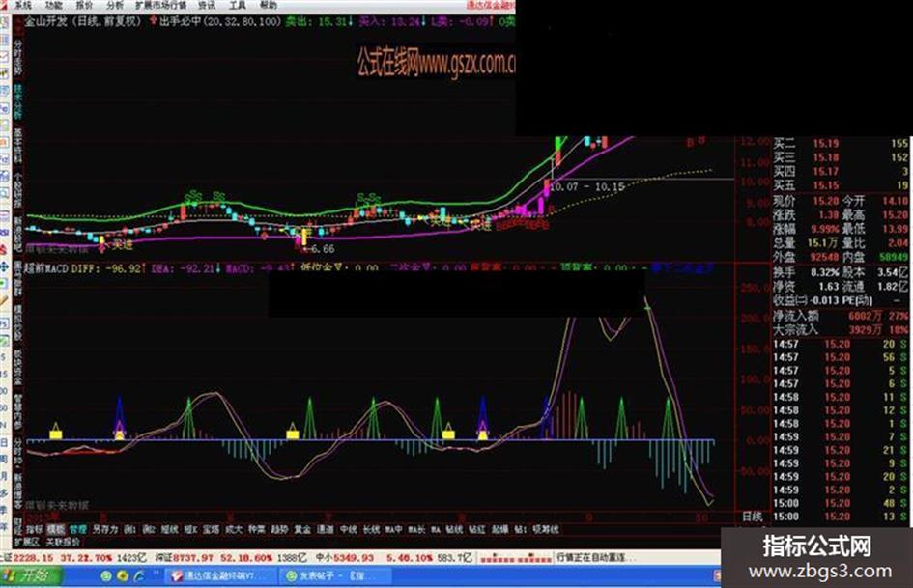This screenshot has height=588, width=913.
Task: Switch to the 吸筹线 template tab
Action: pos(546,529)
